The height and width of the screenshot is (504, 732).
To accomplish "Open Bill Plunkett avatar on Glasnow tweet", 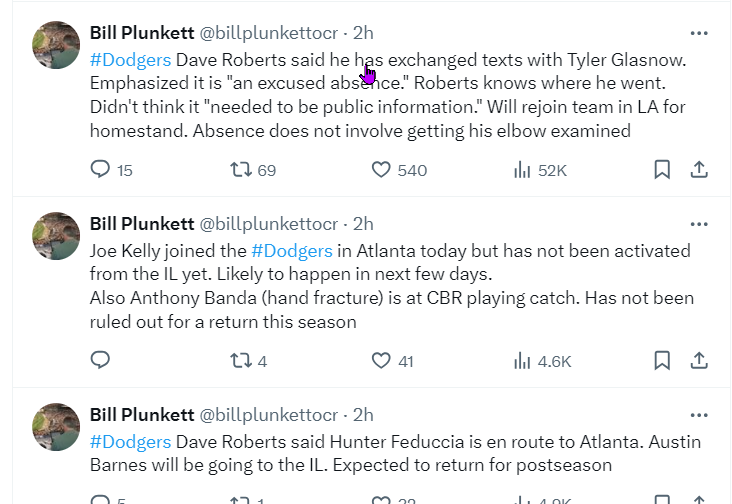I will [56, 45].
